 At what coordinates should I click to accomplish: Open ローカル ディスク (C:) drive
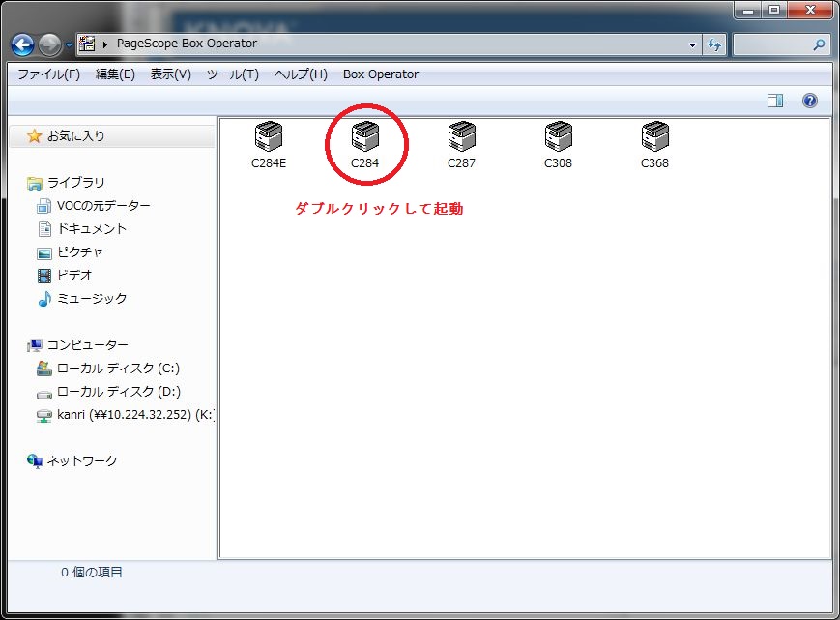(x=117, y=368)
